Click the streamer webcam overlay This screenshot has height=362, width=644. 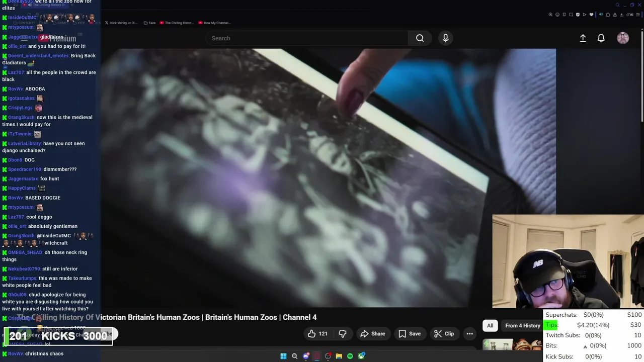pos(568,261)
